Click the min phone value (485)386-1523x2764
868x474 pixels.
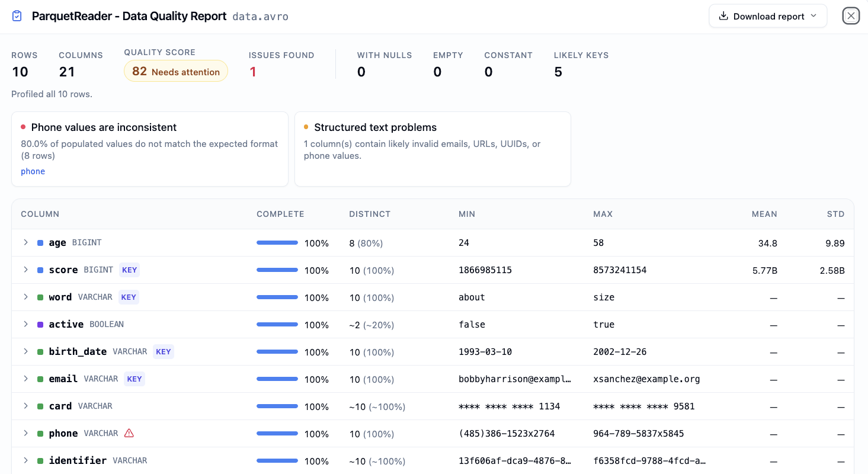tap(507, 434)
